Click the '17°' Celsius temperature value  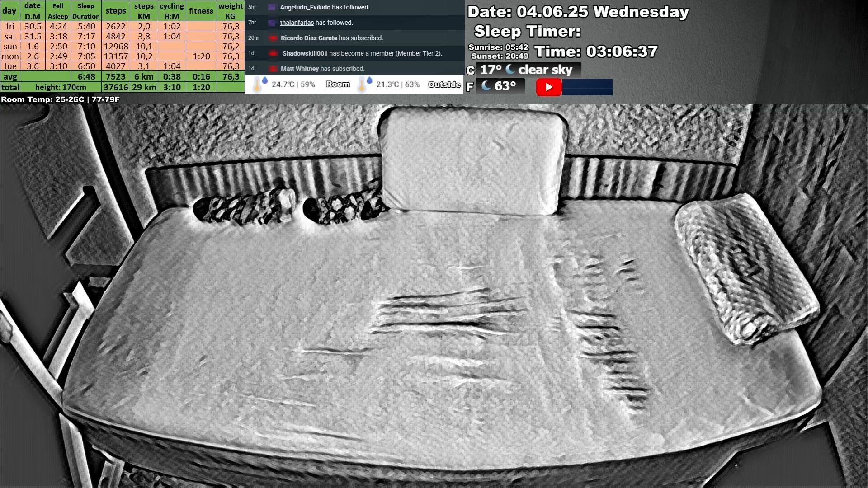tap(491, 70)
